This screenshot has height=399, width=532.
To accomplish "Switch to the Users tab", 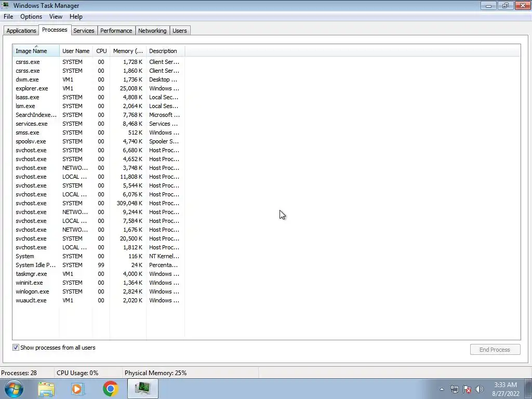I will [x=179, y=31].
